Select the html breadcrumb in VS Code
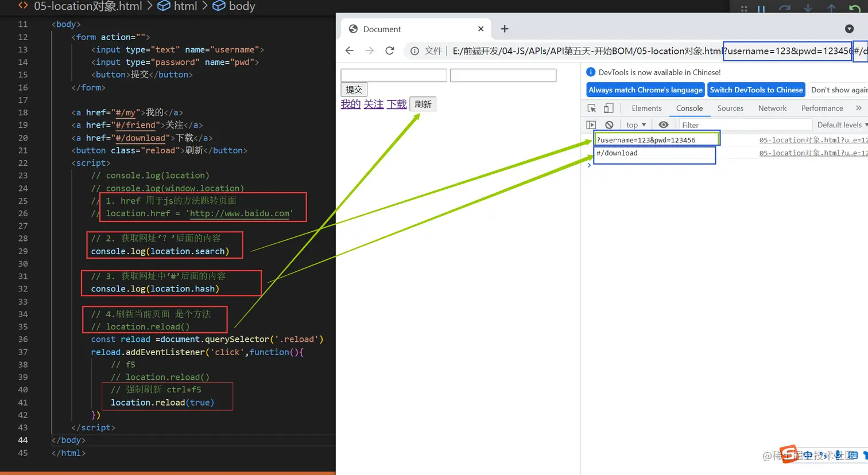 tap(185, 6)
